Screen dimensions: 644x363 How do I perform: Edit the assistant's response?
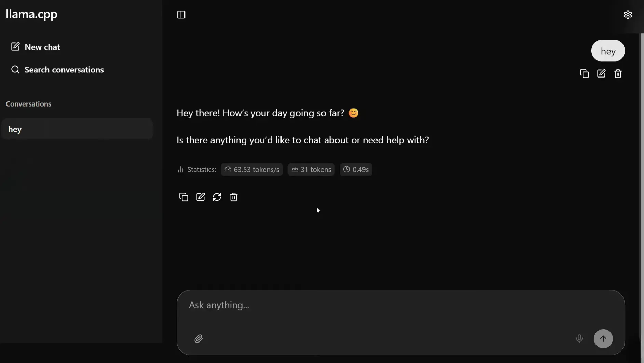(x=200, y=197)
